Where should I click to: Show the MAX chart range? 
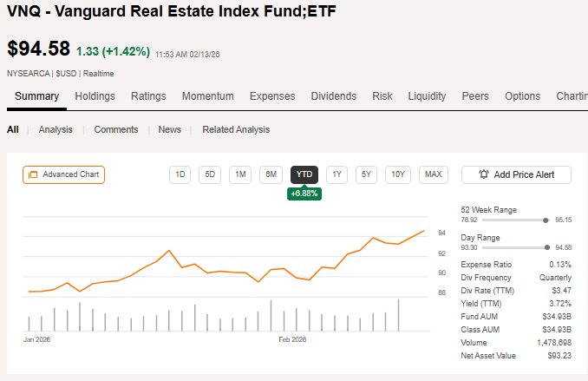pos(433,174)
